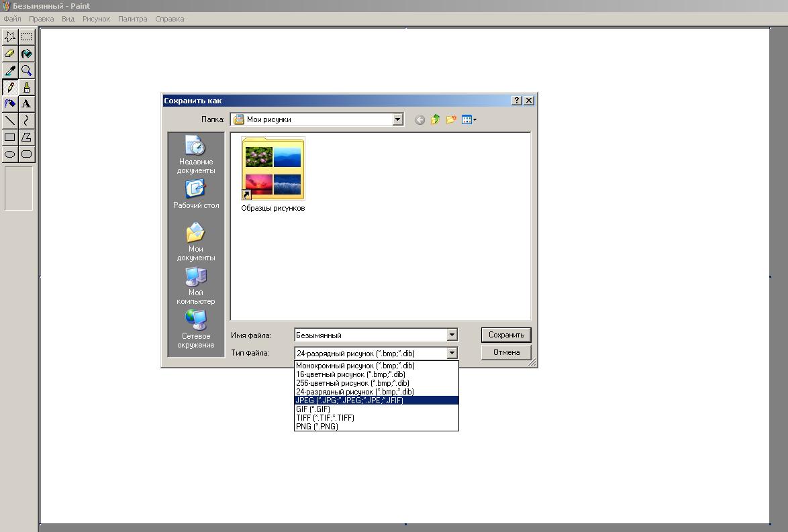Screen dimensions: 788x532
Task: Click the Имя файла text field
Action: 370,335
